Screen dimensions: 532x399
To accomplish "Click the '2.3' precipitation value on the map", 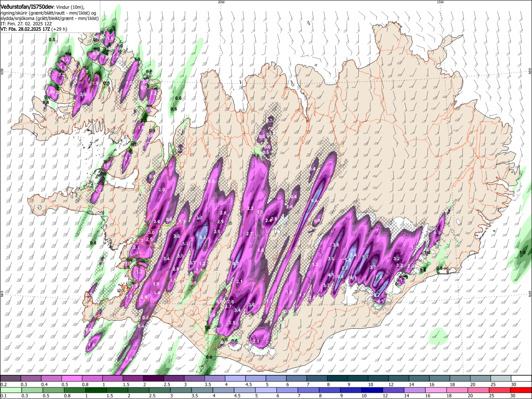I will pyautogui.click(x=250, y=209).
